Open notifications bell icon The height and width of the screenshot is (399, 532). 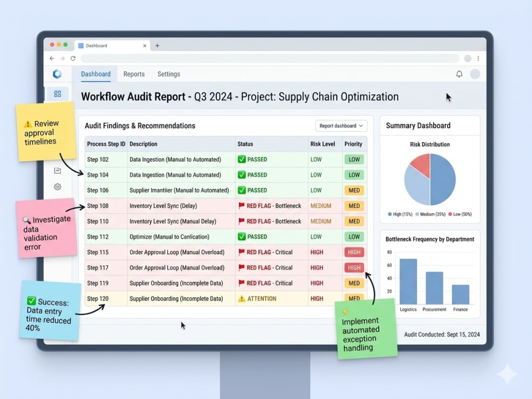tap(459, 74)
